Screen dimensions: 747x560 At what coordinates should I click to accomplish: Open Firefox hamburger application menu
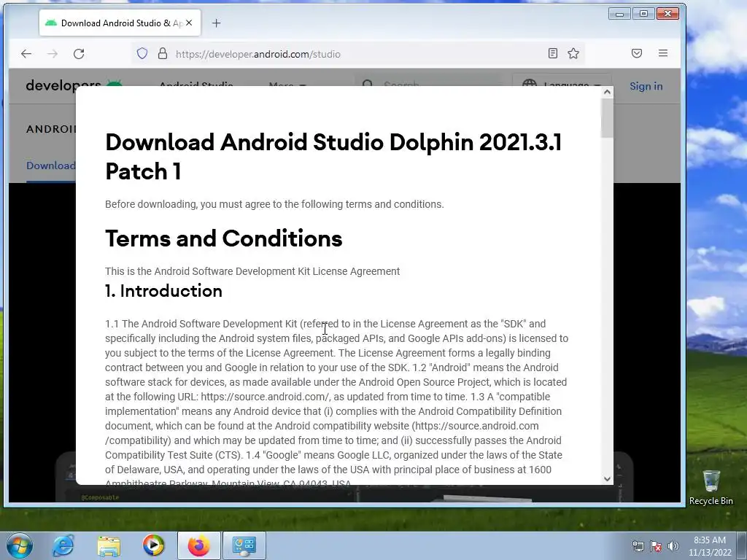pyautogui.click(x=662, y=53)
